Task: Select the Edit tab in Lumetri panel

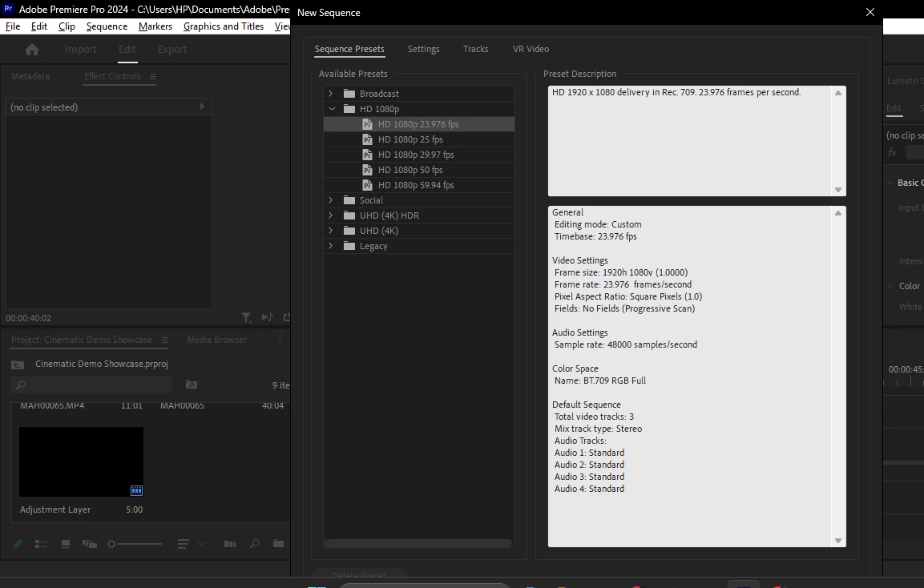Action: 894,108
